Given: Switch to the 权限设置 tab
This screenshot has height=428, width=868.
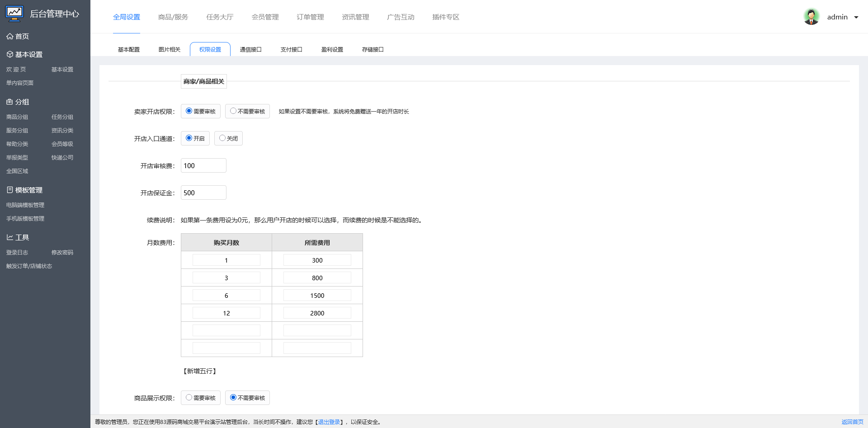Looking at the screenshot, I should click(210, 49).
